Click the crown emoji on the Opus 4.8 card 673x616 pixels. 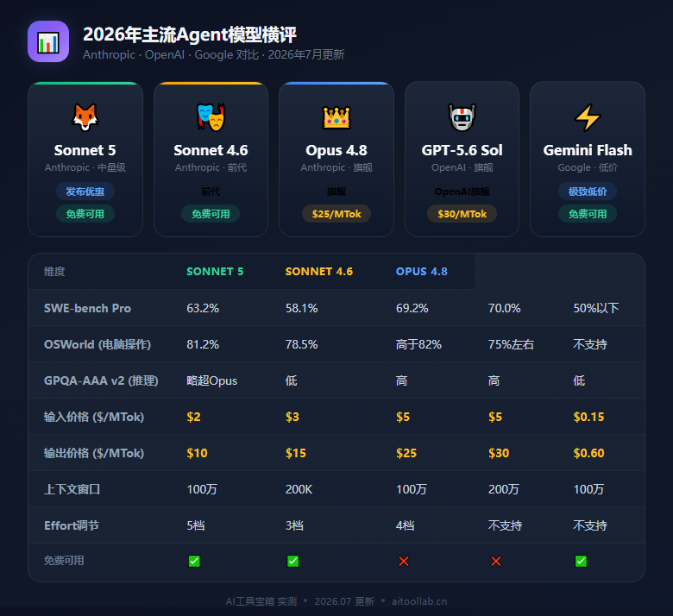pyautogui.click(x=336, y=117)
